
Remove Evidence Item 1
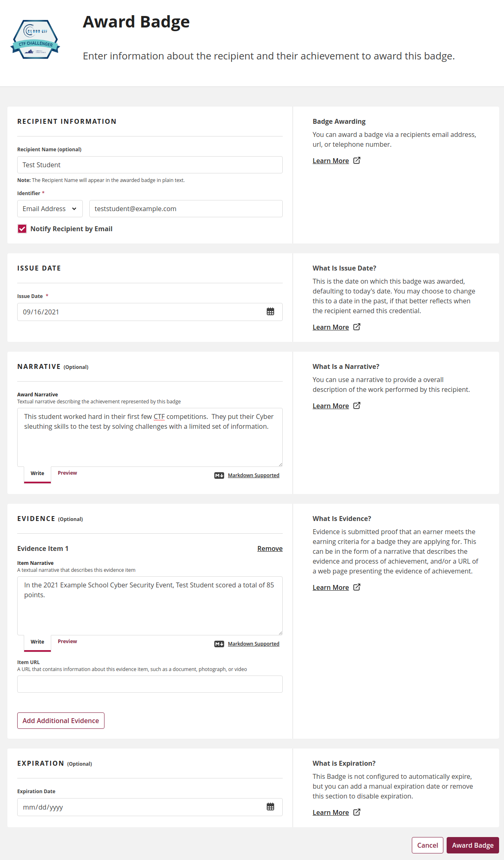270,548
